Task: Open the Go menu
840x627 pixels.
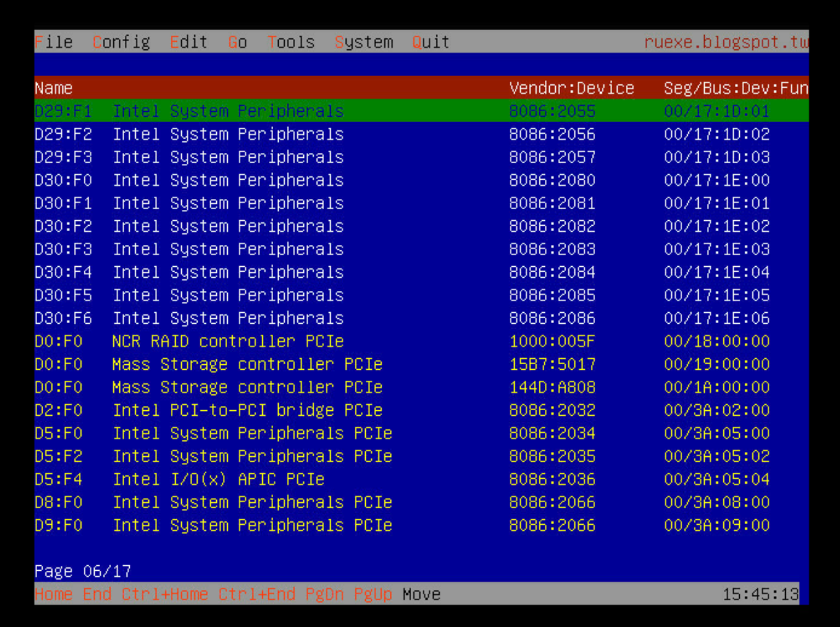Action: [x=237, y=42]
